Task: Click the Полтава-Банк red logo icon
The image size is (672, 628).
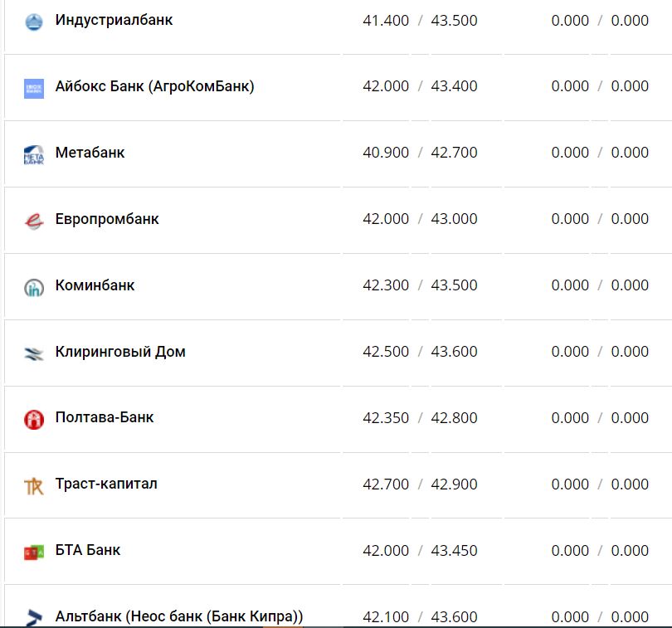Action: pyautogui.click(x=33, y=420)
